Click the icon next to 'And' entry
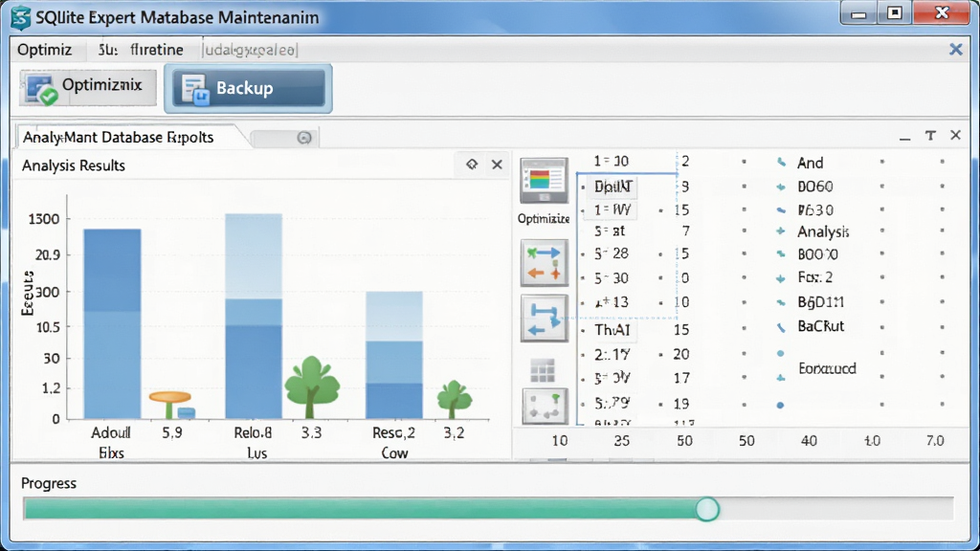The width and height of the screenshot is (980, 551). 781,163
